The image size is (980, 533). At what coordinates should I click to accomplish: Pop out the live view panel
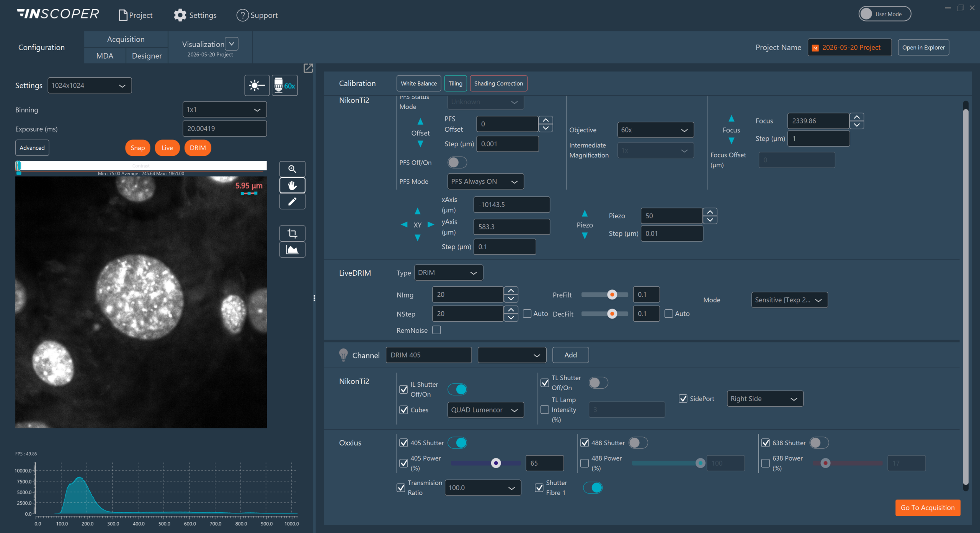coord(308,68)
